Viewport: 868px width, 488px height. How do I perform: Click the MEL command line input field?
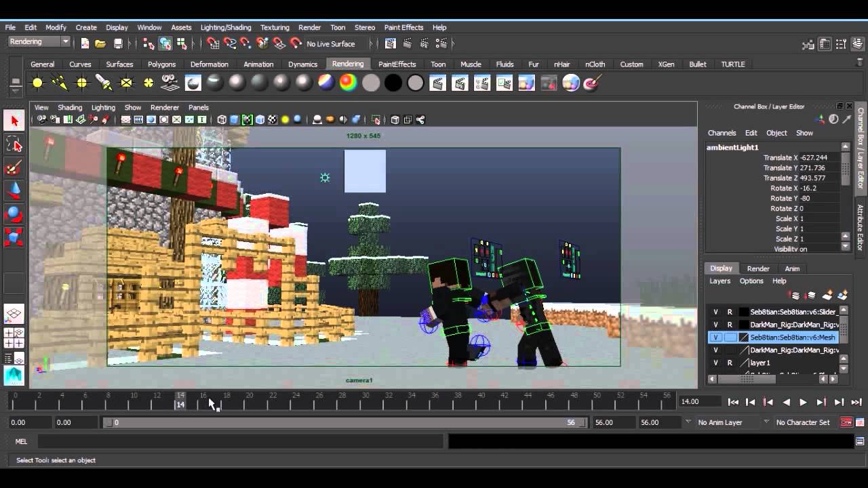(240, 441)
